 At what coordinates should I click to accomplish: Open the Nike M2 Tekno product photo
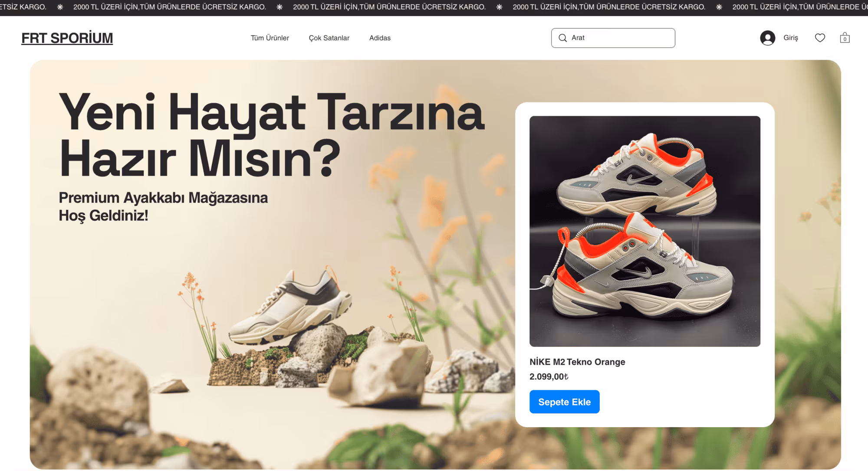tap(644, 231)
